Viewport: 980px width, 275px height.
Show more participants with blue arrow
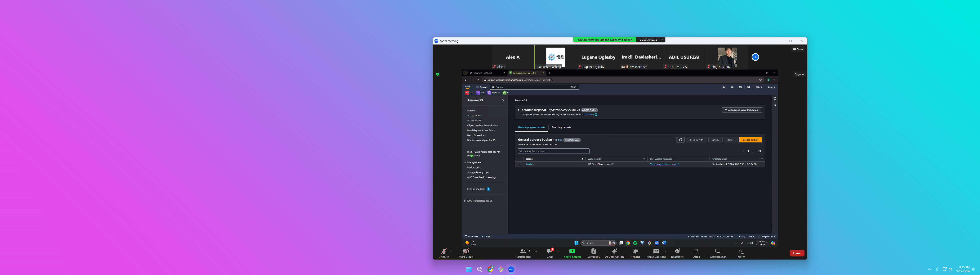(x=755, y=57)
